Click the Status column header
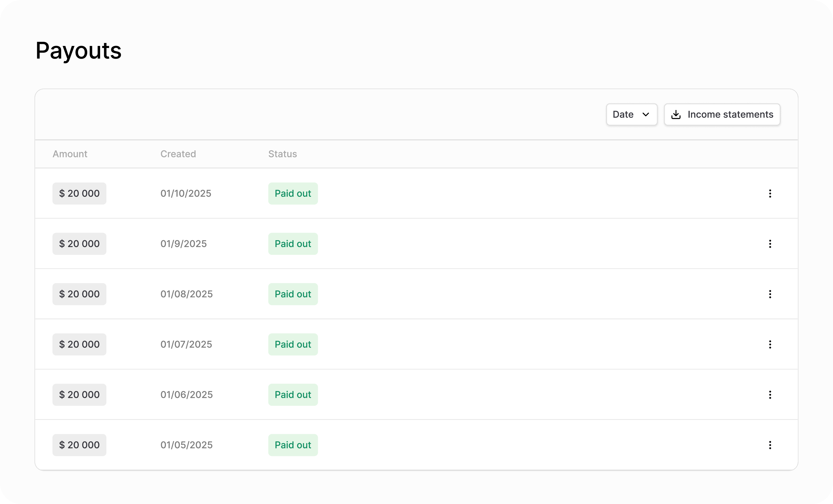Viewport: 833px width, 504px height. point(283,154)
